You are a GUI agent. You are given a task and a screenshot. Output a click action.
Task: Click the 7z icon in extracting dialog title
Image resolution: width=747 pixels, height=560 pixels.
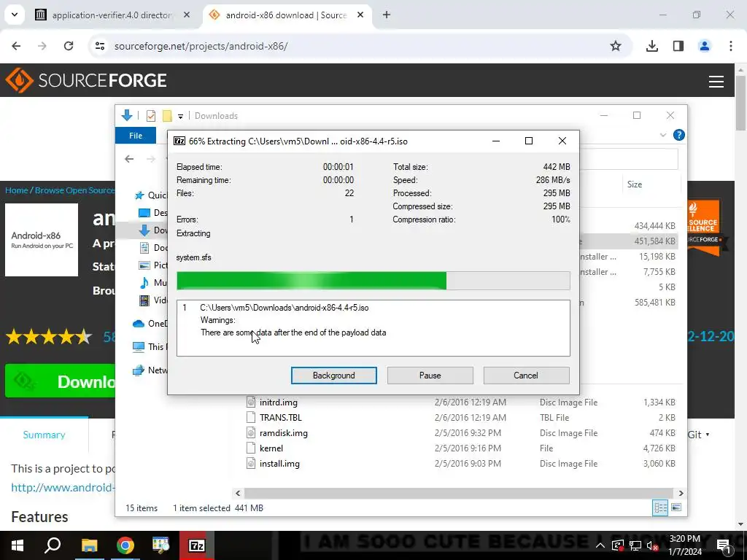pyautogui.click(x=179, y=141)
